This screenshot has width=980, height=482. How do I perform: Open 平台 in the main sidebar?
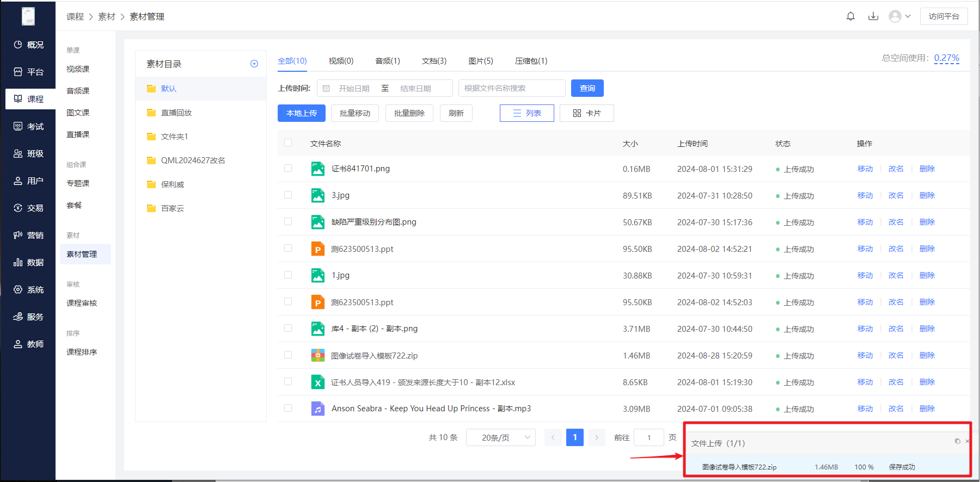click(x=28, y=72)
